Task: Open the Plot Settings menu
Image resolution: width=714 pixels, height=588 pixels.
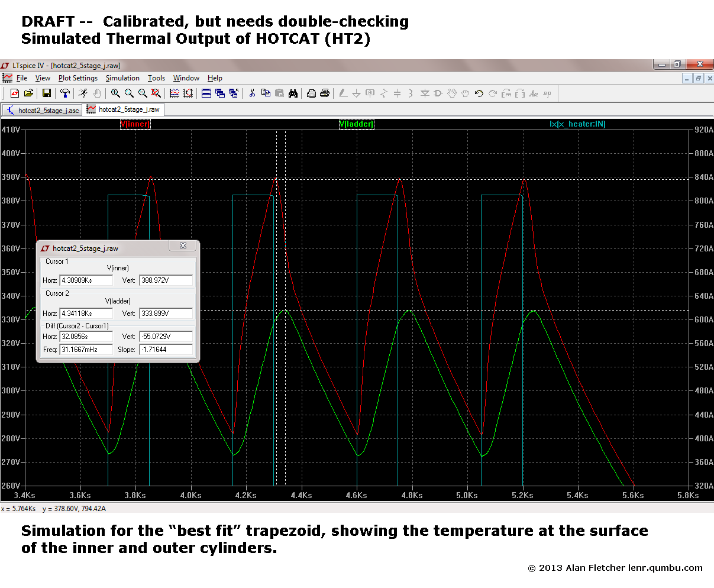Action: pos(78,78)
